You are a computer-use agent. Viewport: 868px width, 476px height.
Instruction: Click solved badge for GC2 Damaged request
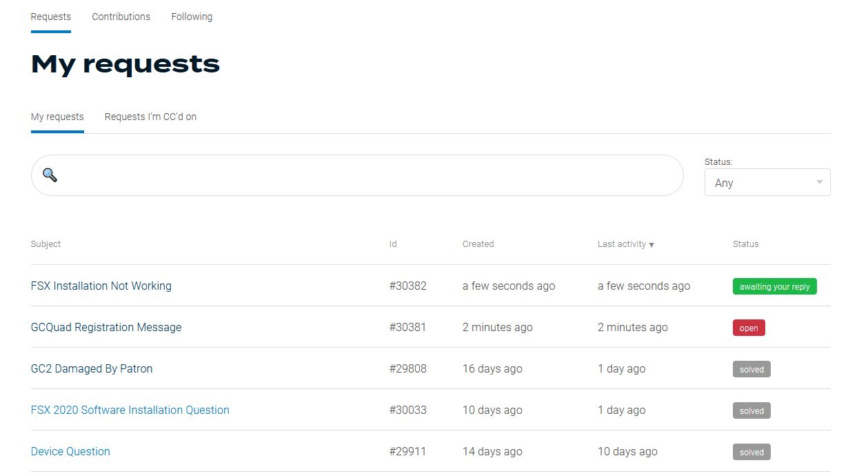click(x=751, y=369)
